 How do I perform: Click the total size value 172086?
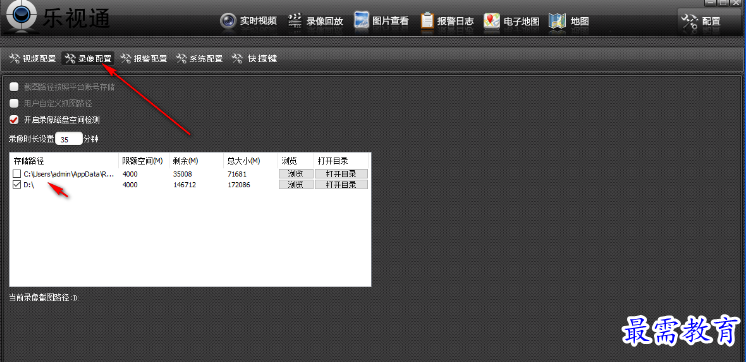pyautogui.click(x=239, y=185)
